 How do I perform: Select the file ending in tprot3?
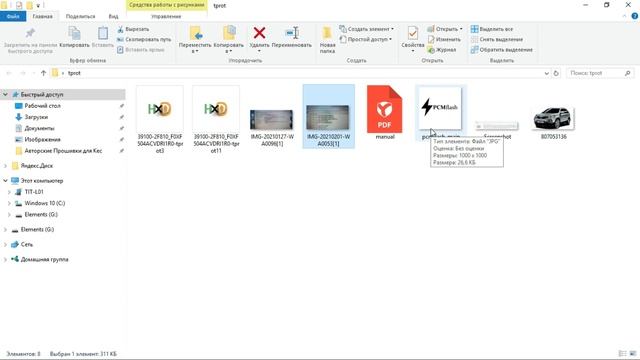click(x=160, y=120)
